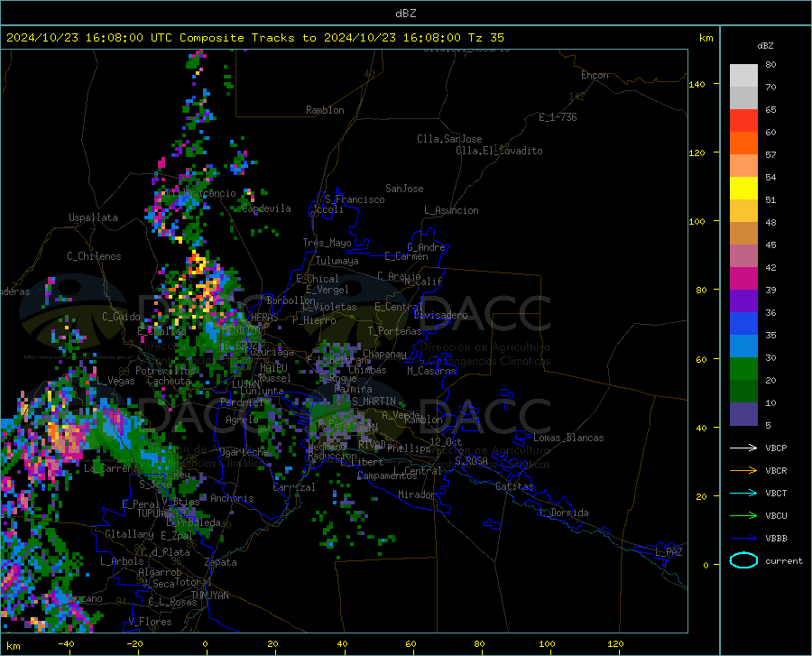Select the red swatch between 60 and 65 dBZ
Screen dimensions: 812x656
(x=743, y=121)
